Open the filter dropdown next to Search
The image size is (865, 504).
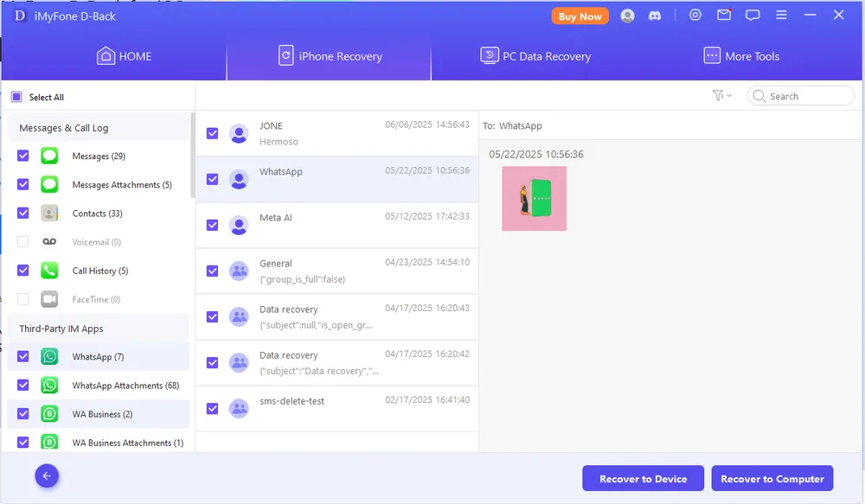tap(722, 96)
